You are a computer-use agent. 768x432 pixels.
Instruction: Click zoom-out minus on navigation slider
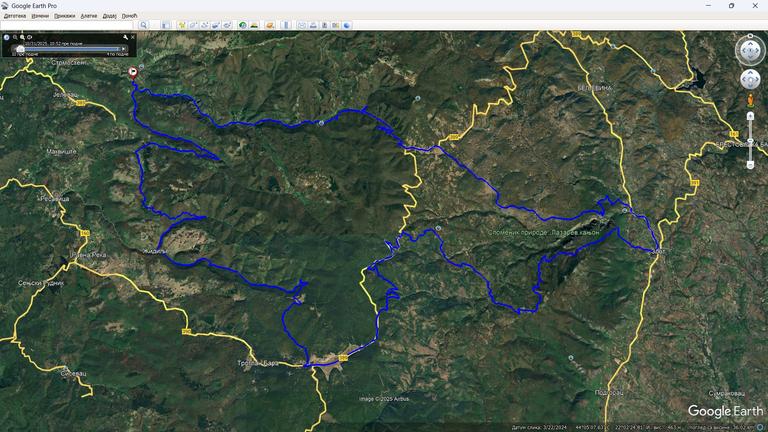click(x=750, y=166)
